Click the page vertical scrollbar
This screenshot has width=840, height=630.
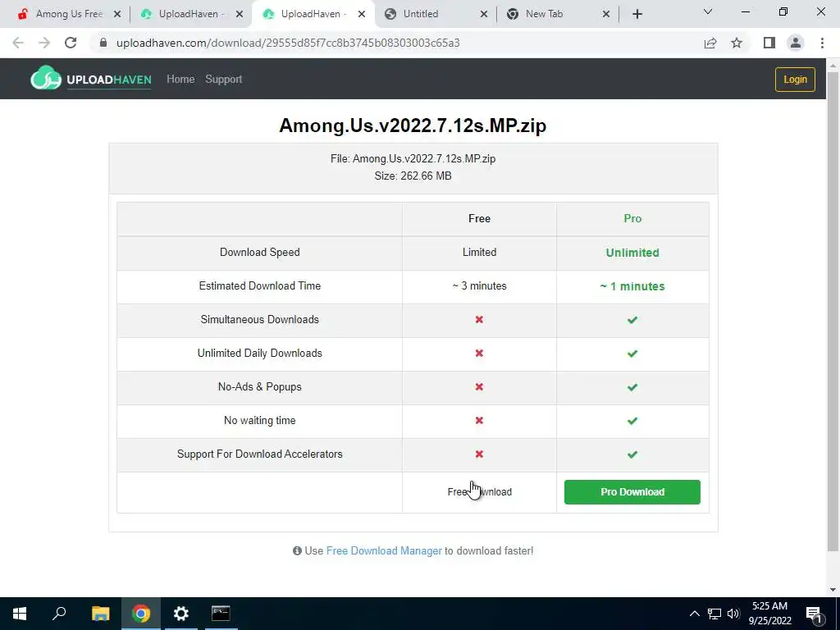click(x=833, y=311)
